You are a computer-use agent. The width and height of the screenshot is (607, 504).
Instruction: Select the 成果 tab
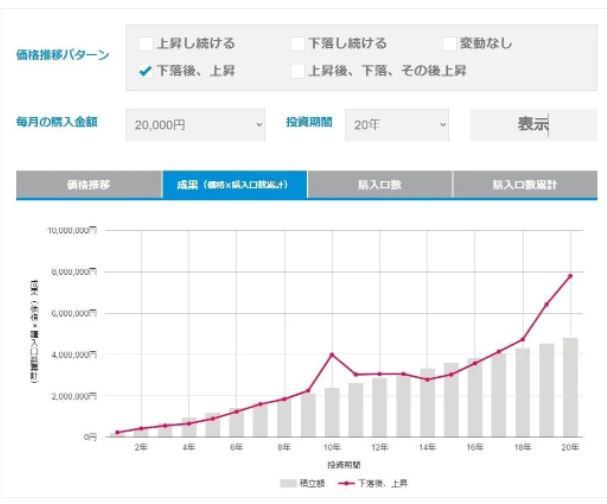[x=234, y=185]
